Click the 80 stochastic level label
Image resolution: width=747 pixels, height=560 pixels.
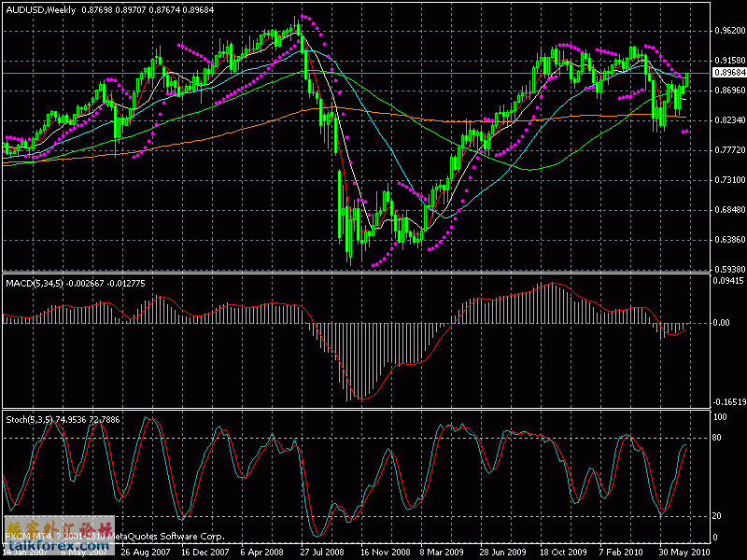click(x=716, y=438)
